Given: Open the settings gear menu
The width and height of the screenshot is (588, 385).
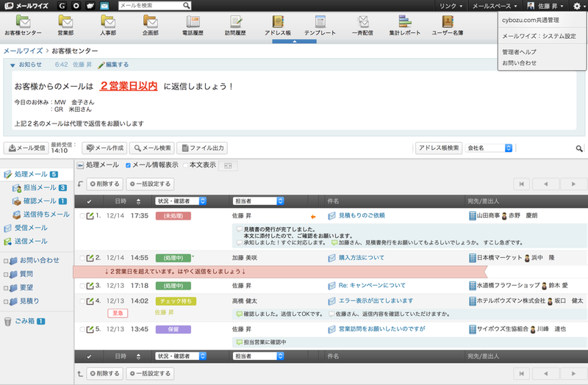Looking at the screenshot, I should point(578,6).
